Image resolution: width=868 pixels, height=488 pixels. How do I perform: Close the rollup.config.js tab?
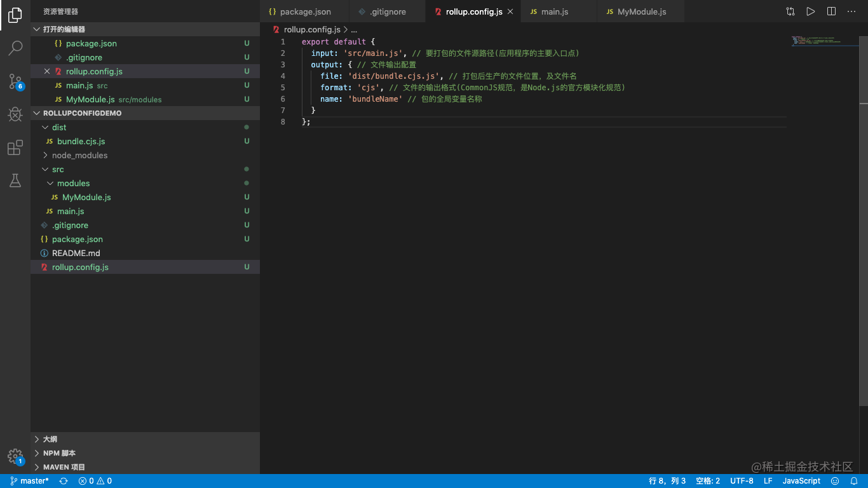[510, 11]
